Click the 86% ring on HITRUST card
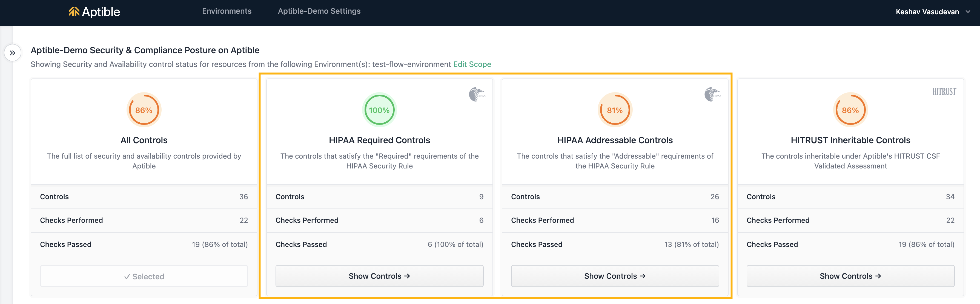 pyautogui.click(x=850, y=110)
